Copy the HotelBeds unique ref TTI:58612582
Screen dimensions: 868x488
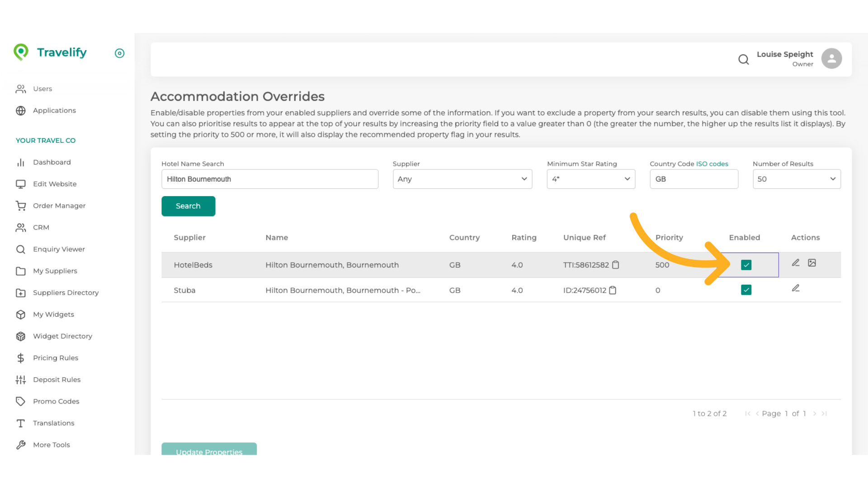615,265
